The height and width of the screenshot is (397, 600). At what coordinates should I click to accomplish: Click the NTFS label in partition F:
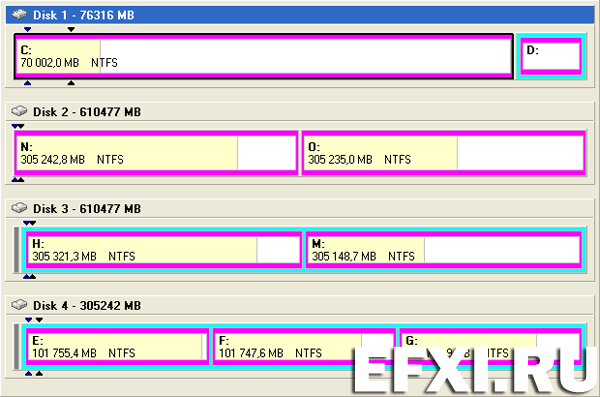tap(308, 353)
